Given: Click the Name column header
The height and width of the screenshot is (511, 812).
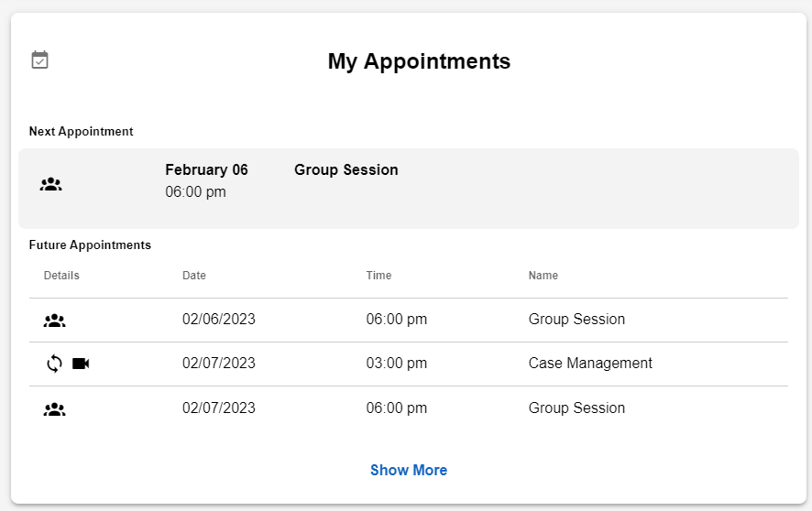Looking at the screenshot, I should point(543,276).
